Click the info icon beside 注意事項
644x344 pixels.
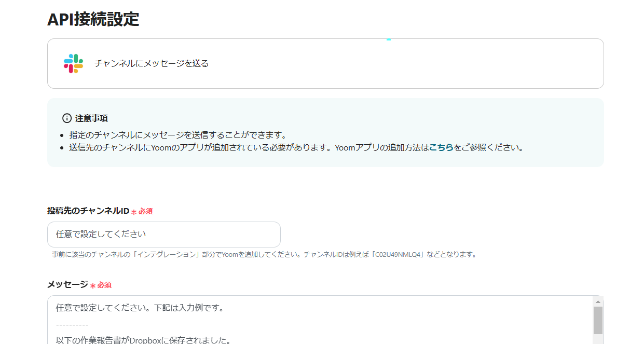pyautogui.click(x=67, y=118)
